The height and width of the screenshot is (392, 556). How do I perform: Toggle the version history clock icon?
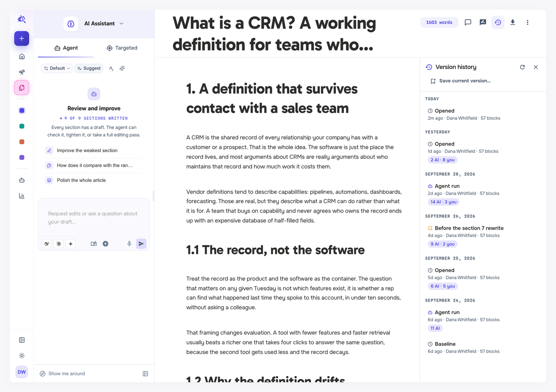(x=498, y=22)
